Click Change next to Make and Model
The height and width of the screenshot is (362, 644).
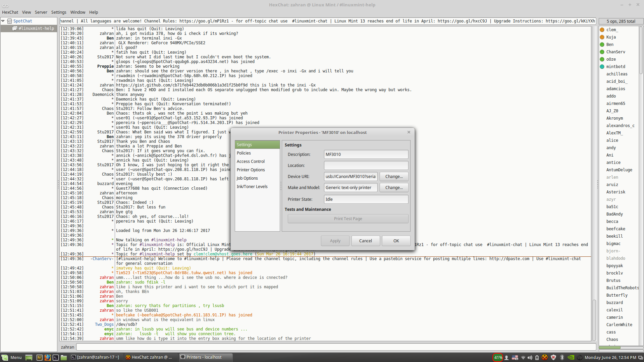pos(394,188)
